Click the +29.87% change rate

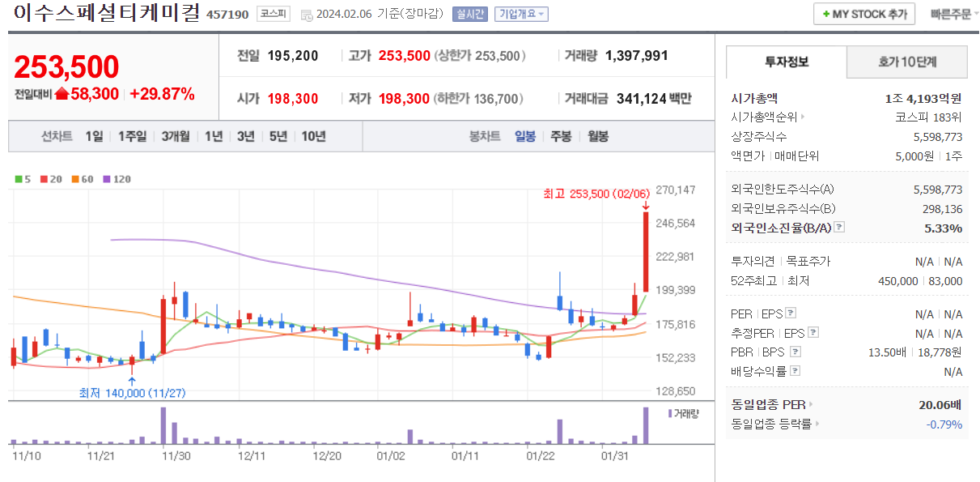pyautogui.click(x=162, y=94)
